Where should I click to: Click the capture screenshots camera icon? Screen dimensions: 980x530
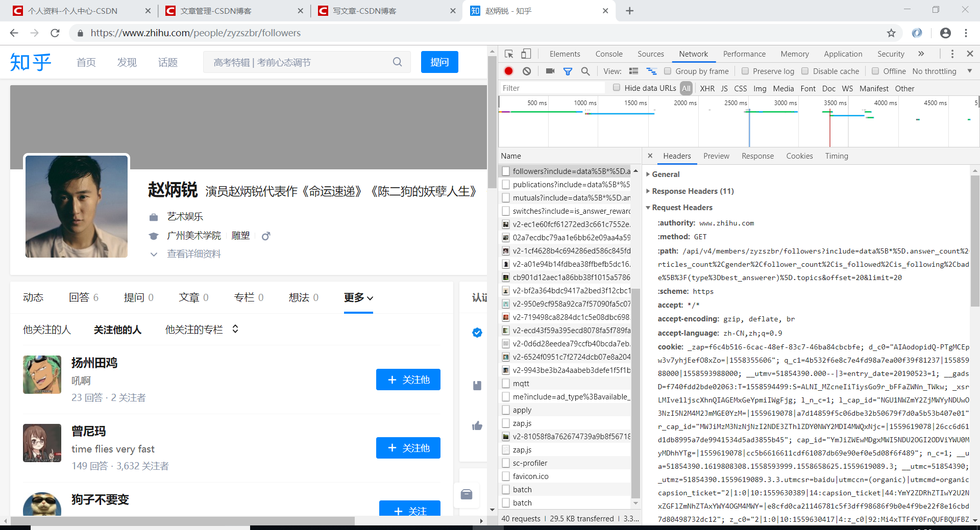pyautogui.click(x=550, y=71)
